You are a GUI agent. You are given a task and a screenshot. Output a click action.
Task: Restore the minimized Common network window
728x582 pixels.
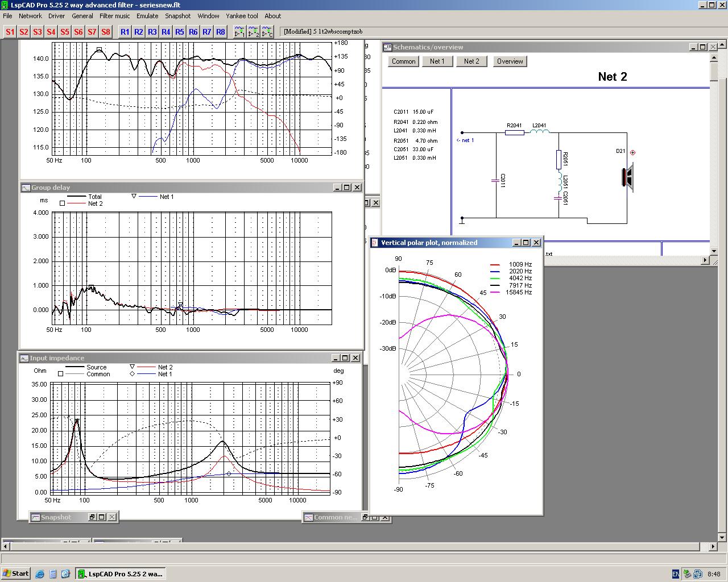(366, 517)
